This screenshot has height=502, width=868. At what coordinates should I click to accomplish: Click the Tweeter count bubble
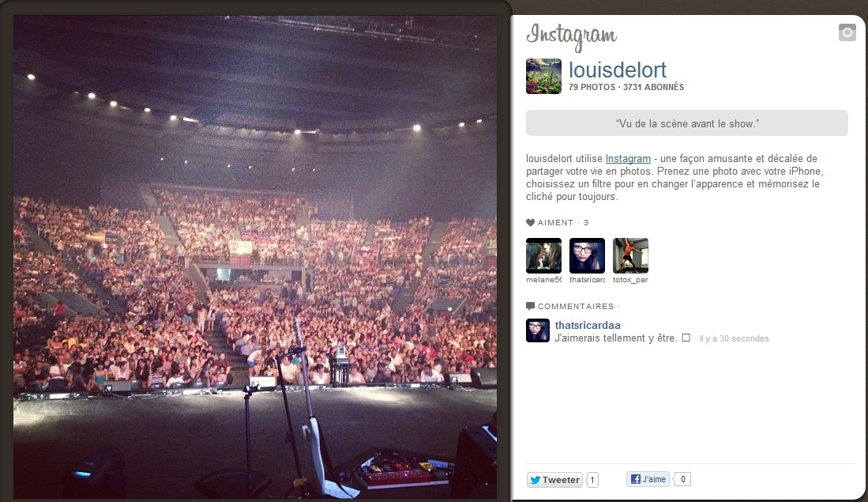592,480
